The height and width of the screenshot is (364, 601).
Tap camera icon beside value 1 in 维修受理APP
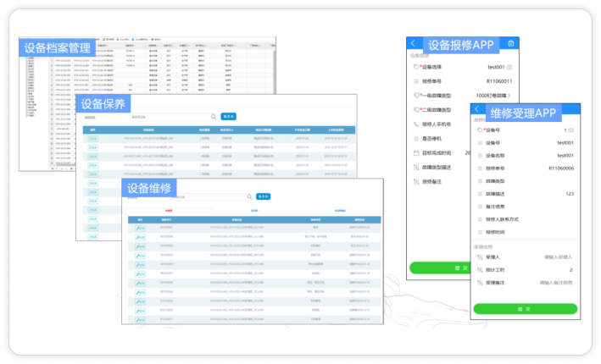pos(570,130)
